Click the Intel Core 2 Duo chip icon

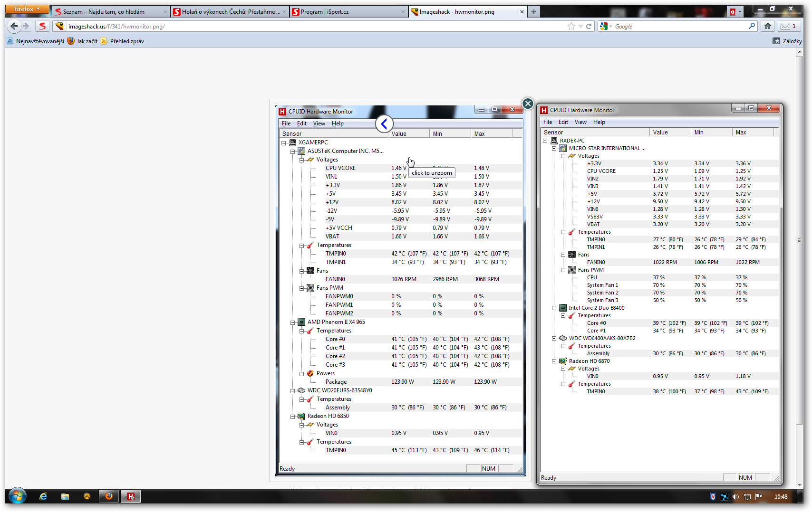(x=563, y=308)
